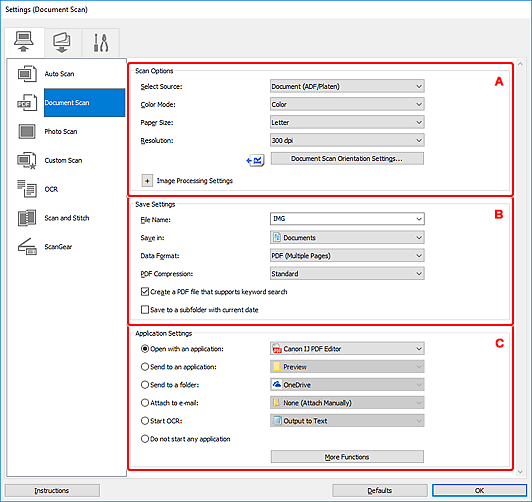Open the scan-from-computer settings tab icon
This screenshot has width=532, height=502.
(24, 42)
